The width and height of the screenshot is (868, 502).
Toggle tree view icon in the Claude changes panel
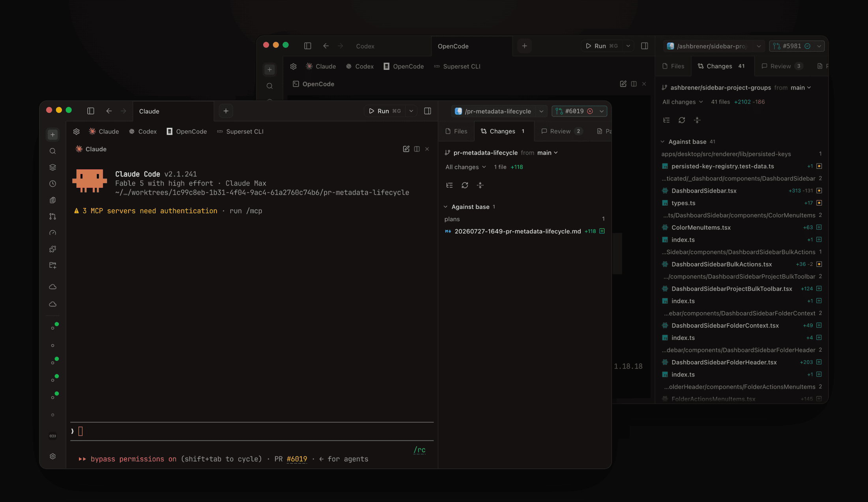pos(449,185)
